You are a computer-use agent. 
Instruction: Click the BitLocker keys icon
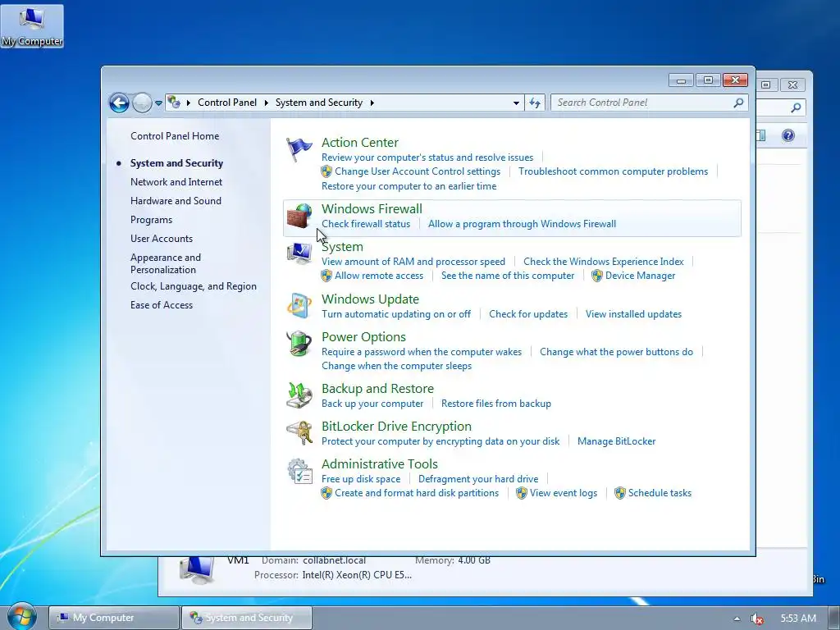pos(299,433)
